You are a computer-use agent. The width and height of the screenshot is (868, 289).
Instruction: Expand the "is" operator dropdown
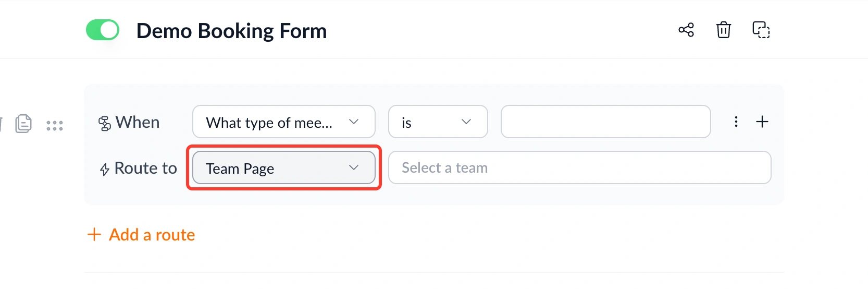click(438, 122)
